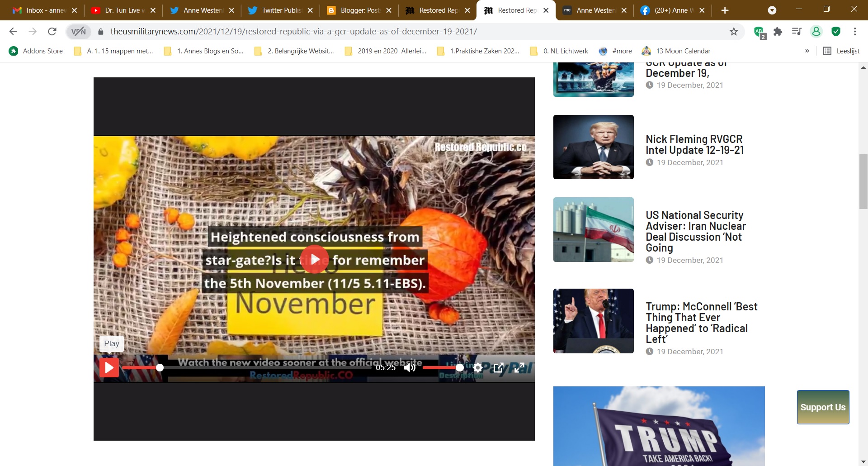Toggle the video fullscreen mode
Viewport: 868px width, 466px height.
pyautogui.click(x=519, y=368)
